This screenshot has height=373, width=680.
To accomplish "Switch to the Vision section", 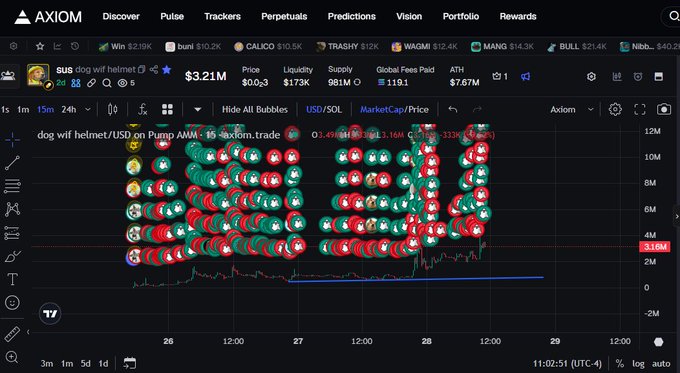I will point(409,16).
